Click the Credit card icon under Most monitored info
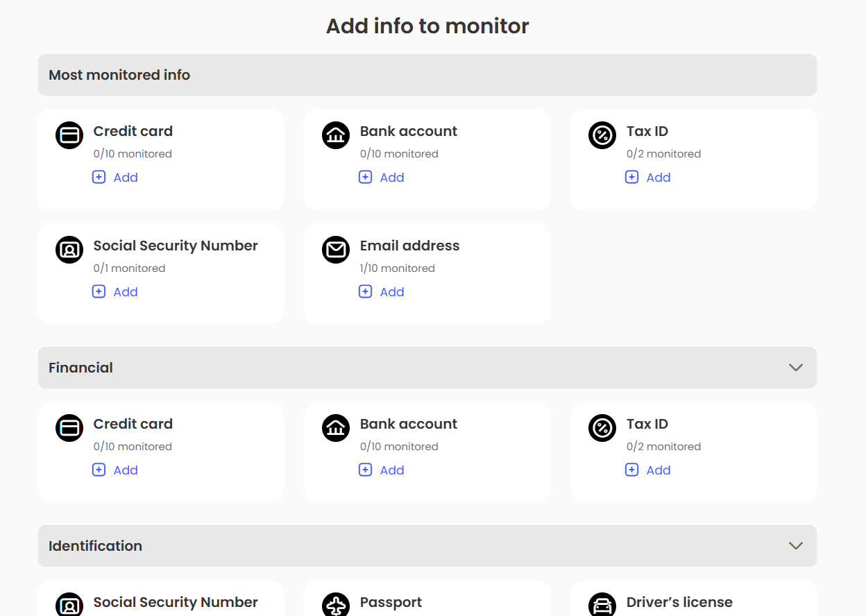Image resolution: width=866 pixels, height=616 pixels. click(x=69, y=135)
